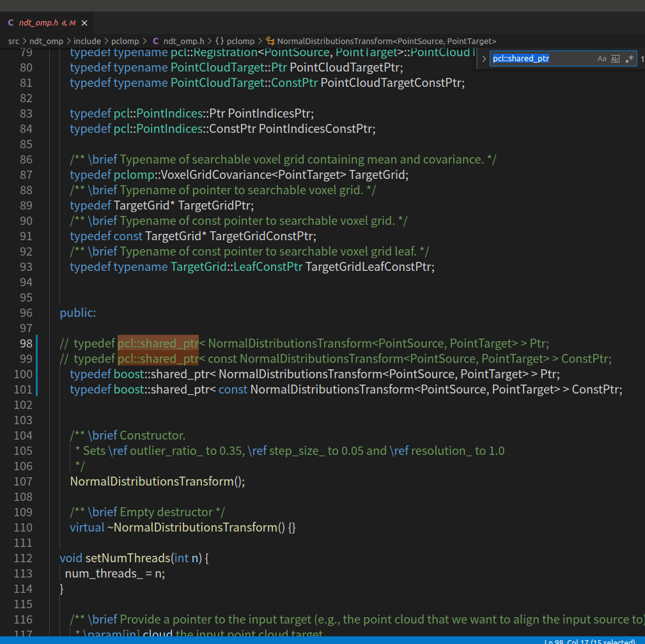Viewport: 645px width, 644px height.
Task: Click the highlighted pcl::shared_ptr match on line 98
Action: tap(158, 343)
